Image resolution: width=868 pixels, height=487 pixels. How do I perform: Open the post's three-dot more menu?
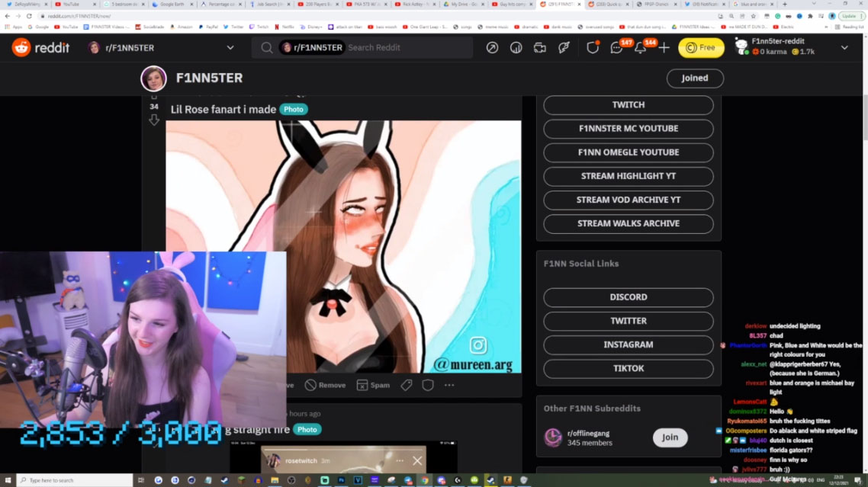(x=449, y=385)
